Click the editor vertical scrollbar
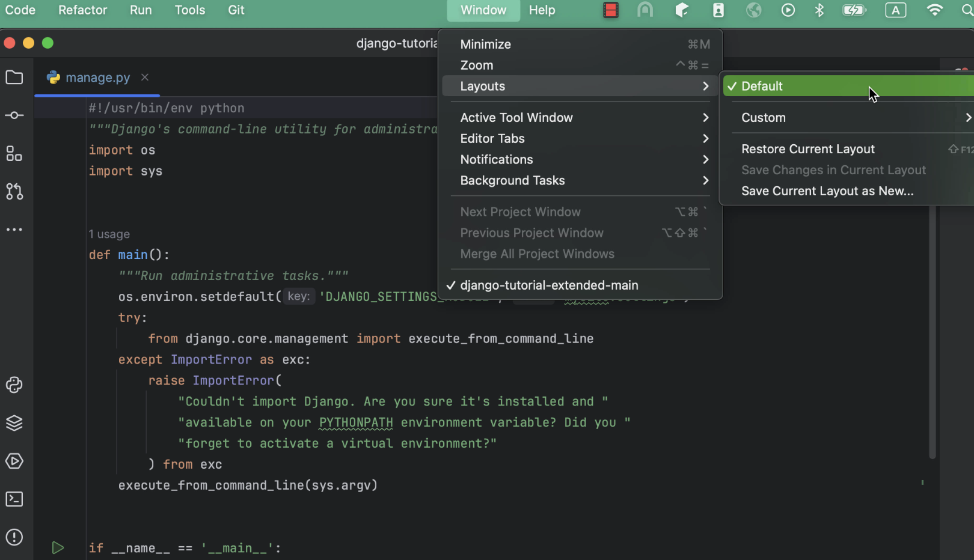 coord(933,330)
